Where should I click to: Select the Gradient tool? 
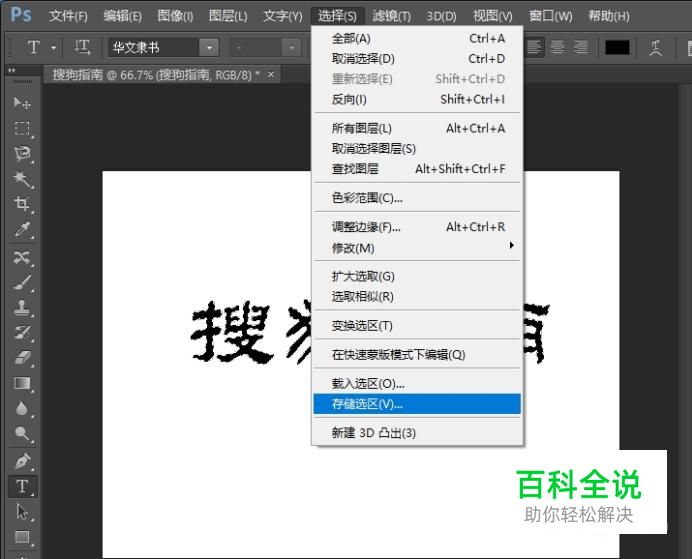point(22,383)
